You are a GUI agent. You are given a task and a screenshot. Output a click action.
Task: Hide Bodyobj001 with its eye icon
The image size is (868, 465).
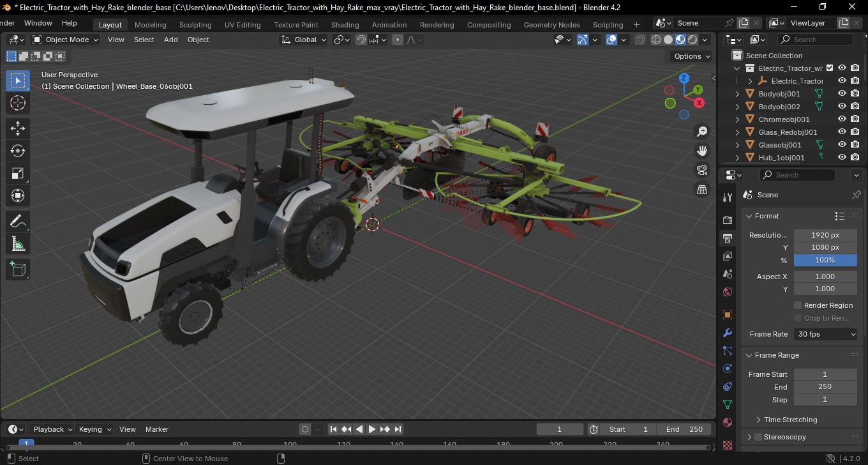click(842, 93)
